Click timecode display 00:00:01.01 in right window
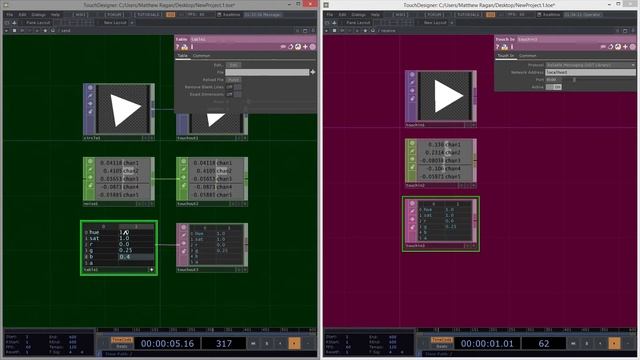 (487, 344)
